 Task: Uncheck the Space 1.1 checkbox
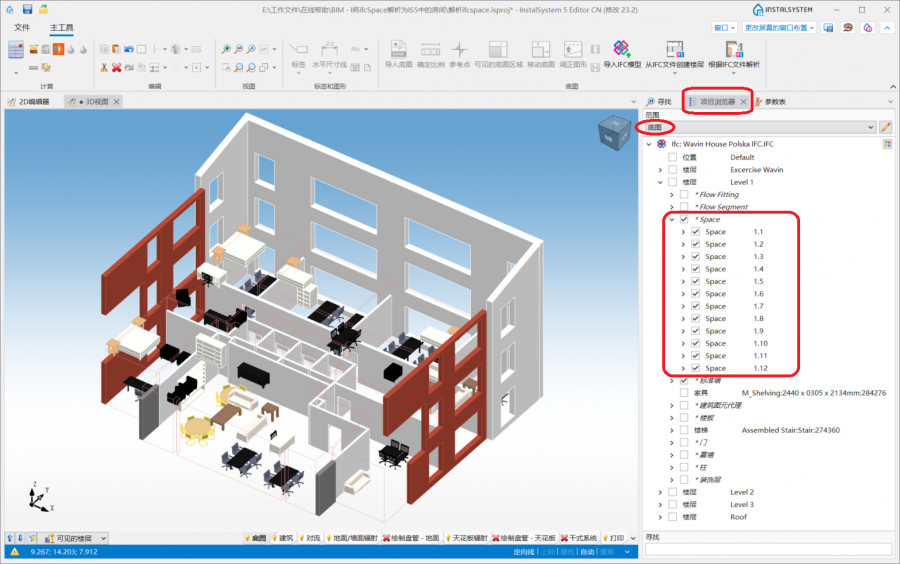click(x=695, y=232)
